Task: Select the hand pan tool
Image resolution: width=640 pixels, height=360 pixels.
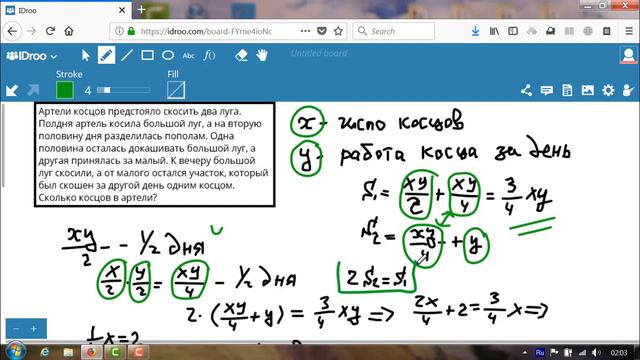Action: [262, 56]
